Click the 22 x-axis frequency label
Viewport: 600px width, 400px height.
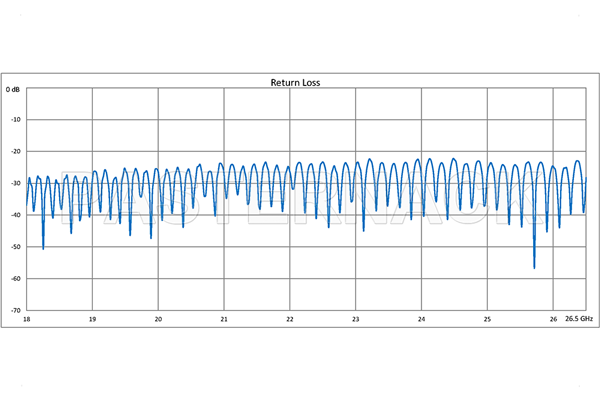[290, 320]
